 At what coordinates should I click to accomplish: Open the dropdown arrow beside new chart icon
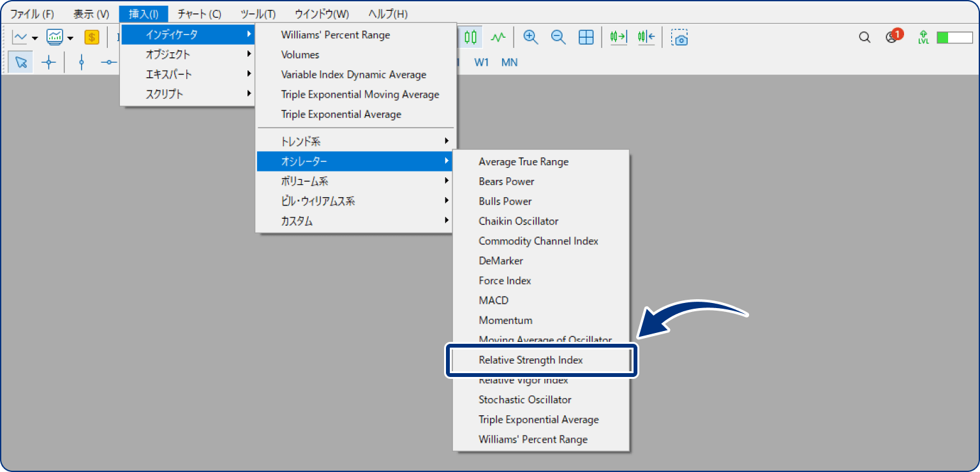point(34,38)
